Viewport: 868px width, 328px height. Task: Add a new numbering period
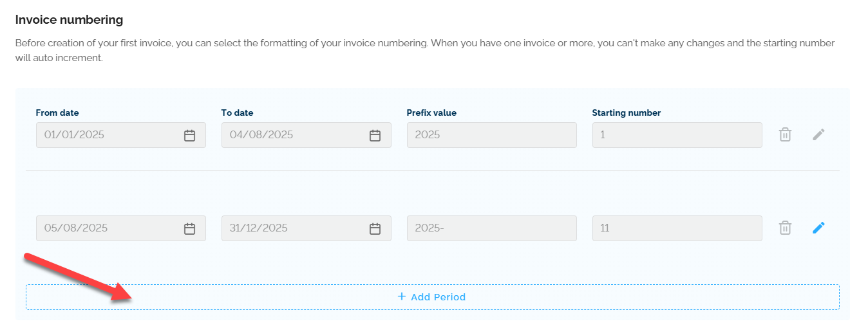(432, 297)
